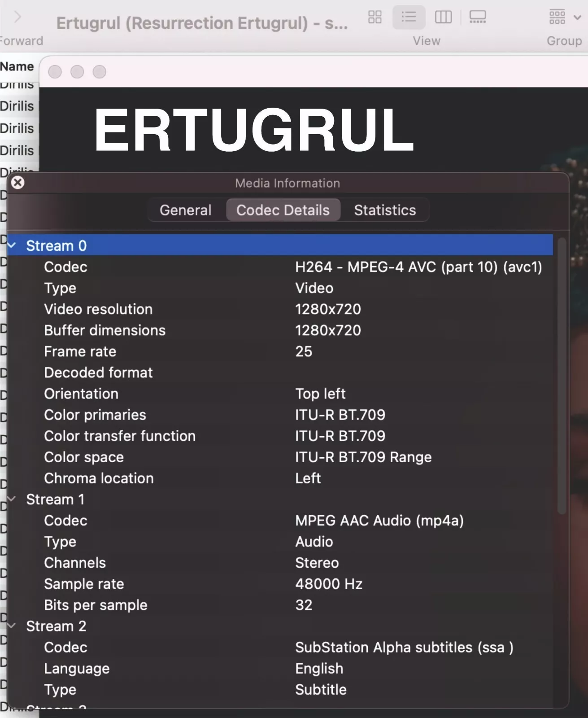Collapse the Stream 2 section
588x718 pixels.
pyautogui.click(x=12, y=626)
